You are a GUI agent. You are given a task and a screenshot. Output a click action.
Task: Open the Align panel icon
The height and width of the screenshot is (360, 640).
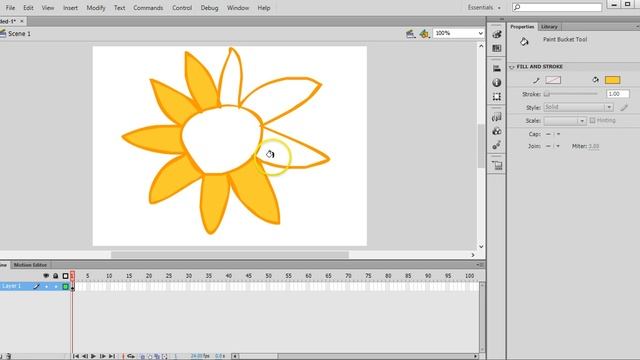coord(497,68)
